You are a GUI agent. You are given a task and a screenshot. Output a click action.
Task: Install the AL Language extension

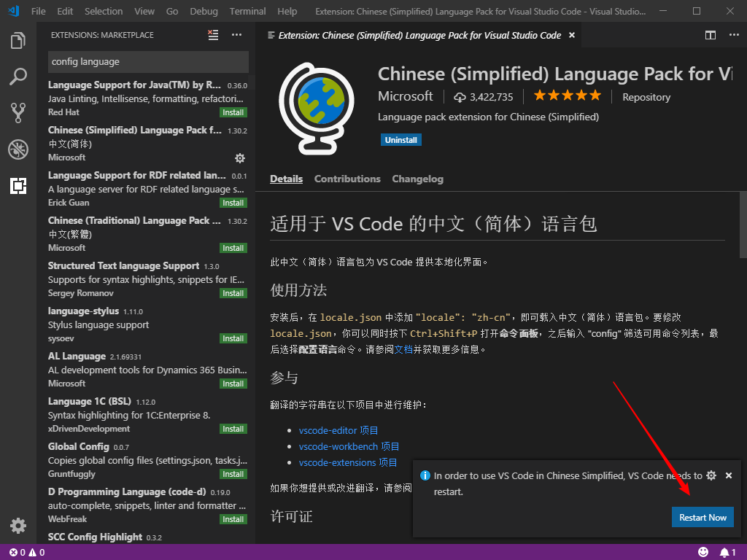tap(233, 384)
